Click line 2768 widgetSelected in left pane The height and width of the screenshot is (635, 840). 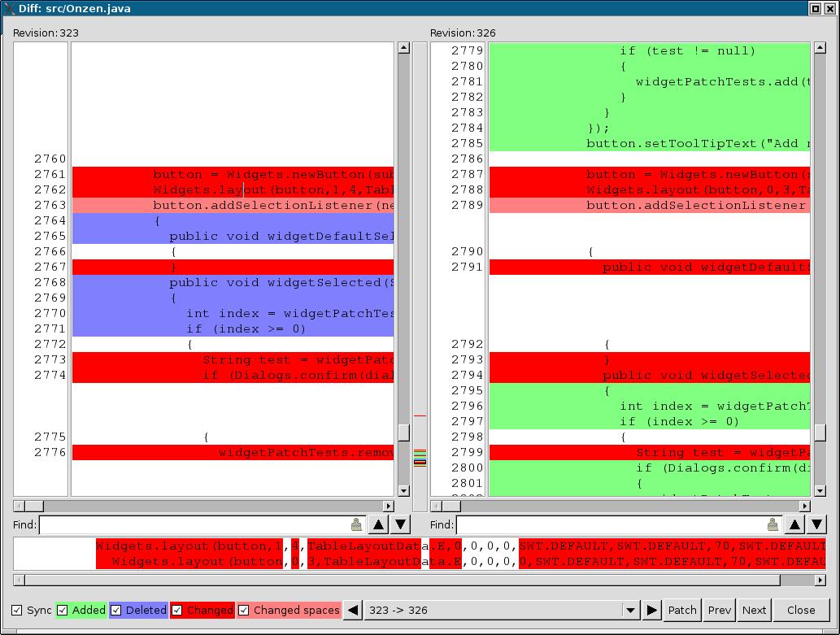[x=233, y=282]
